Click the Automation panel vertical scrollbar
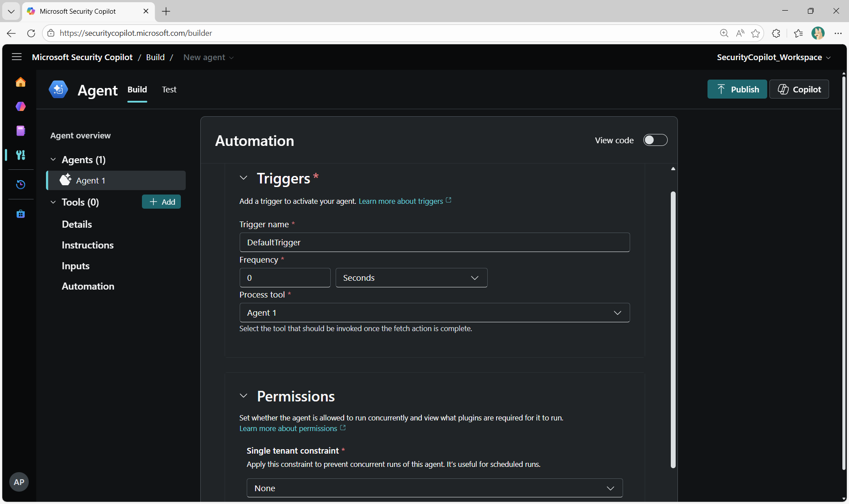This screenshot has width=849, height=504. point(673,329)
